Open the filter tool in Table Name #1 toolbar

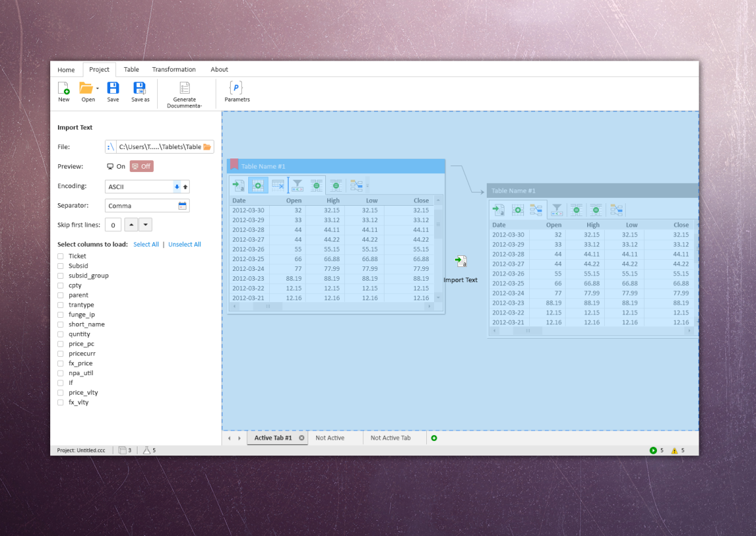[297, 184]
